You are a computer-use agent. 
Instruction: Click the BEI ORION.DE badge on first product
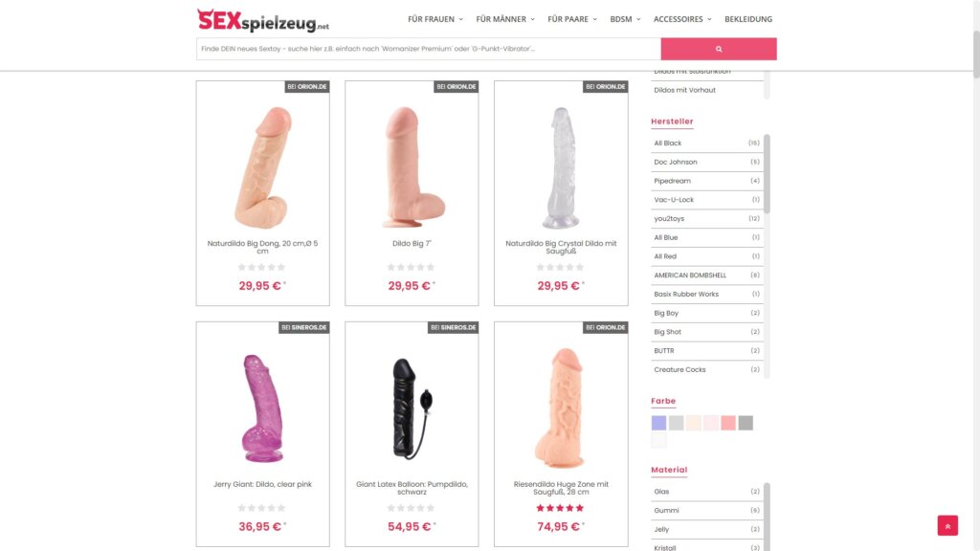(x=307, y=87)
